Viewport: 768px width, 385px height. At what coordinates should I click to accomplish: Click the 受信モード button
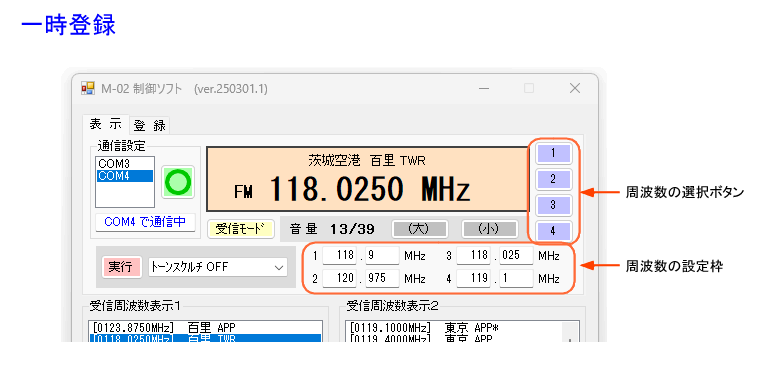(x=240, y=229)
